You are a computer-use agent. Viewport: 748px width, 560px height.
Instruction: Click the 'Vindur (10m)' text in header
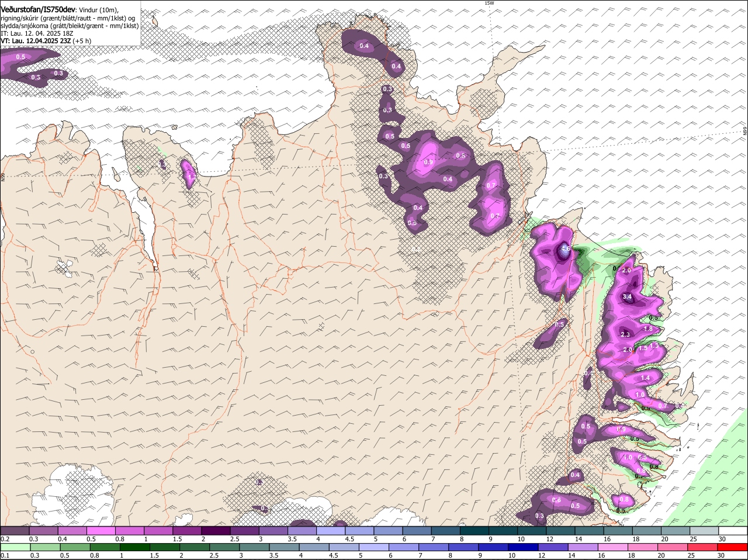98,11
